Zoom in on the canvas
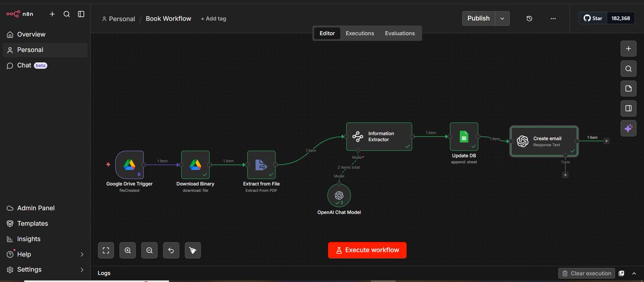The height and width of the screenshot is (282, 644). (128, 250)
